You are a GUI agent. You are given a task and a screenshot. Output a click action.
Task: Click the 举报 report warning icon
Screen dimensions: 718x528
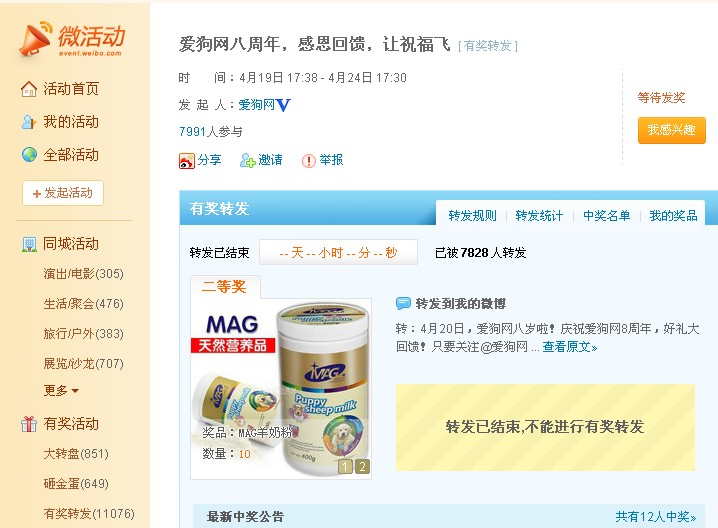pos(309,161)
